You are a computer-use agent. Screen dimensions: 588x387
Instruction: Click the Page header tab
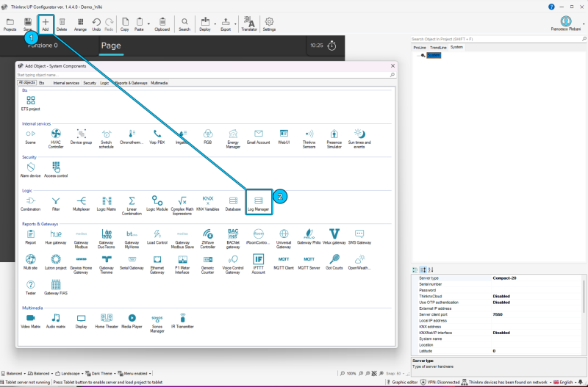pyautogui.click(x=111, y=46)
